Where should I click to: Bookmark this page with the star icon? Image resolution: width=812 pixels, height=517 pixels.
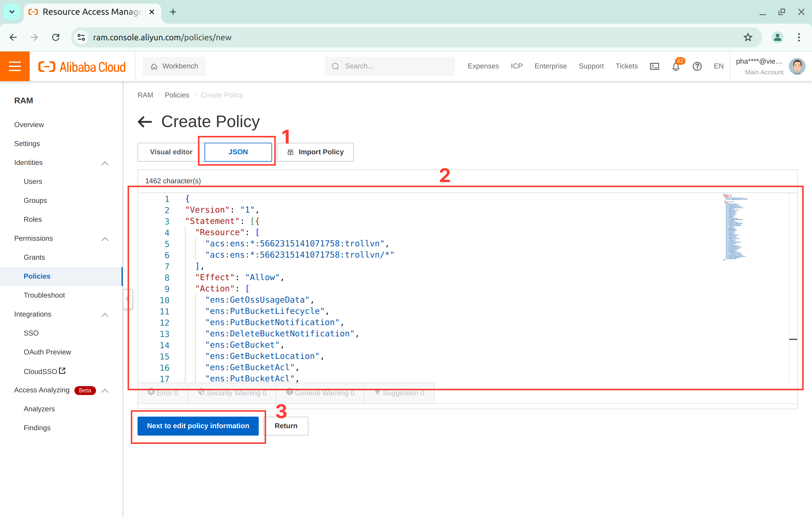tap(748, 37)
